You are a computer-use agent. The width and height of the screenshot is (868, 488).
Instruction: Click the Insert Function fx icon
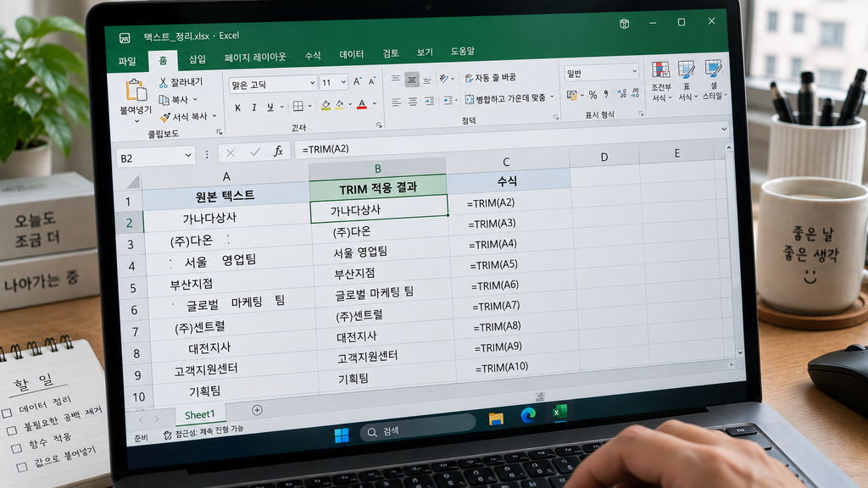point(278,151)
